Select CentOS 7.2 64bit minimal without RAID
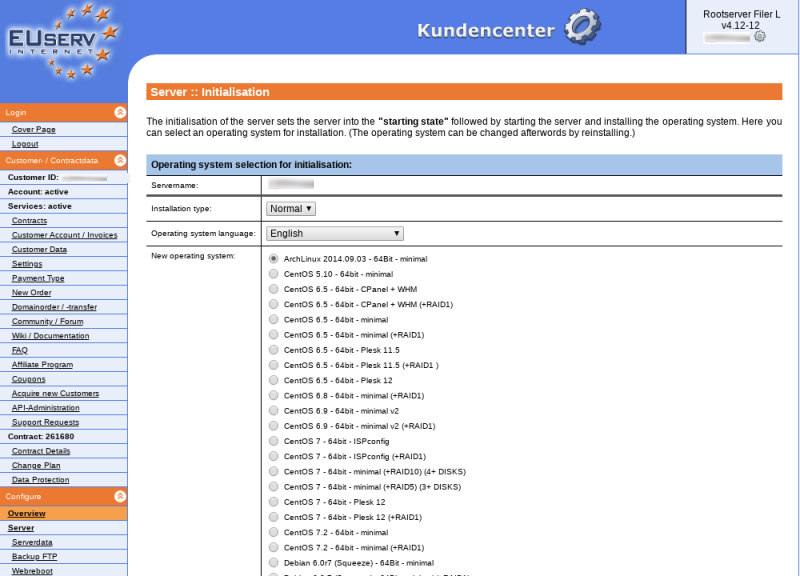 click(273, 532)
